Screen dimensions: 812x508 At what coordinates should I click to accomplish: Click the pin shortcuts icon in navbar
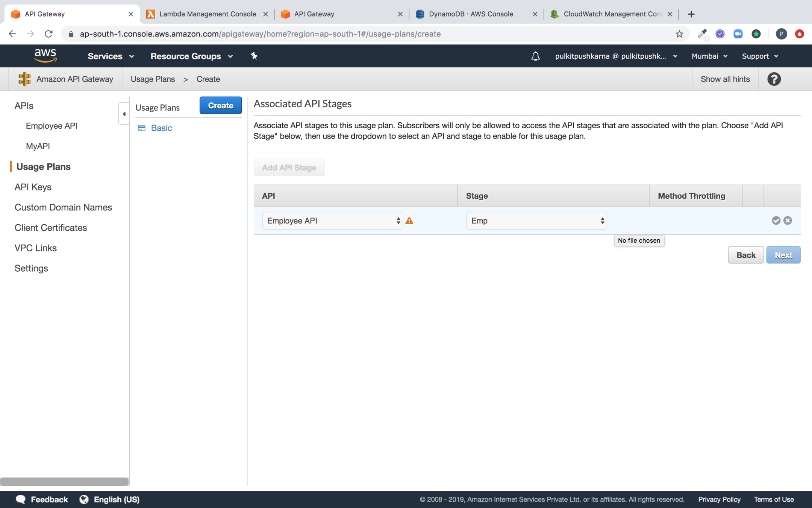tap(254, 56)
